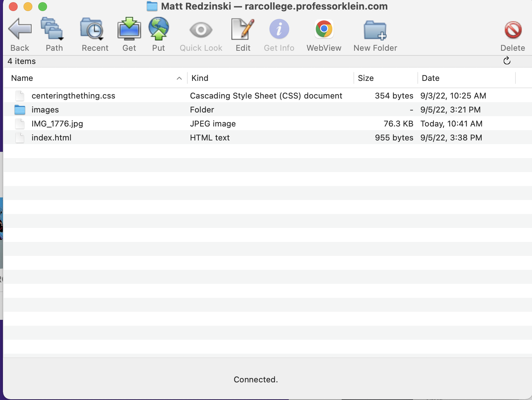Select the IMG_1776.jpg file

(57, 124)
